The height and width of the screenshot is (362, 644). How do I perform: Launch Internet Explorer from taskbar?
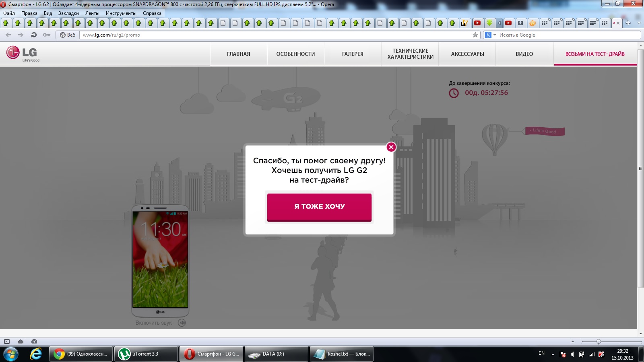point(36,354)
